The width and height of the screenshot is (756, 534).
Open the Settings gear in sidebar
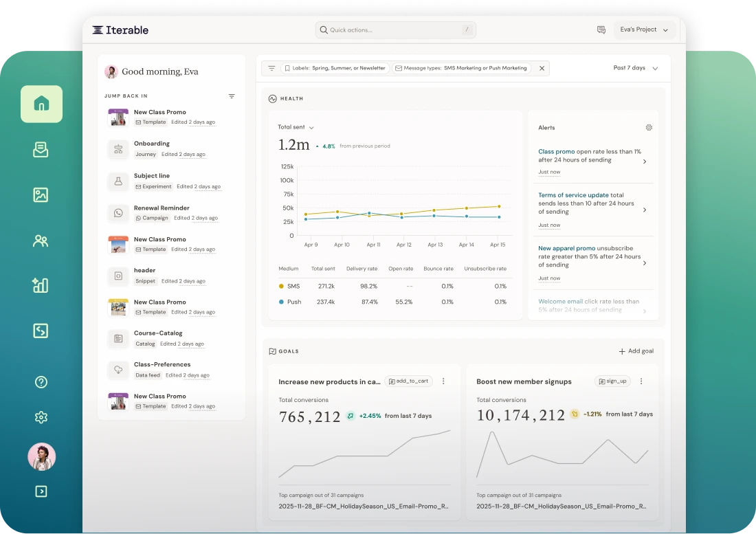[x=41, y=417]
